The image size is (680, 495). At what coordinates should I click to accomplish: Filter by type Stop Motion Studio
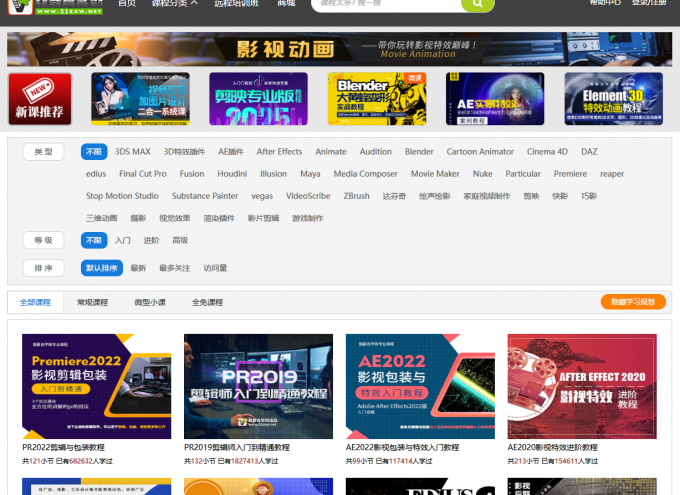(122, 196)
